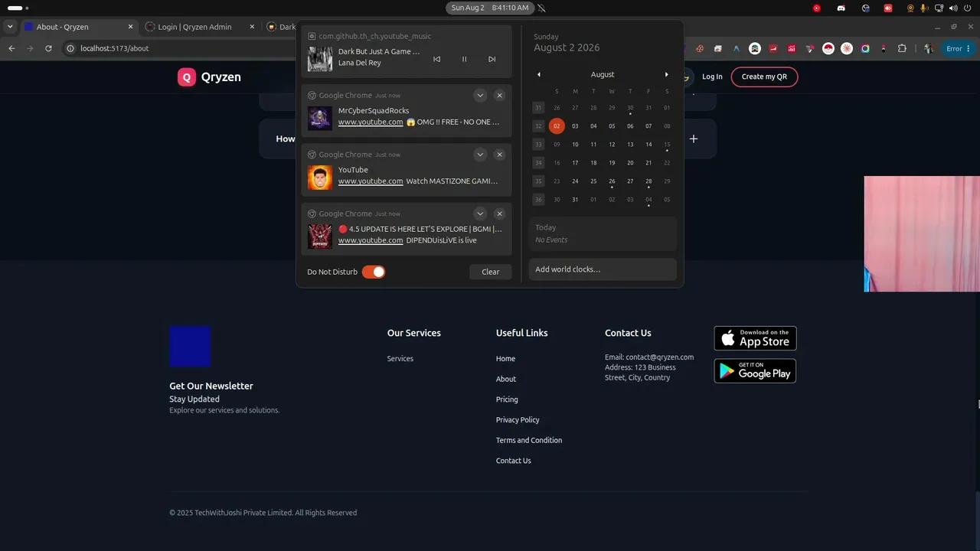Image resolution: width=980 pixels, height=551 pixels.
Task: Open the Today No Events panel
Action: [603, 233]
